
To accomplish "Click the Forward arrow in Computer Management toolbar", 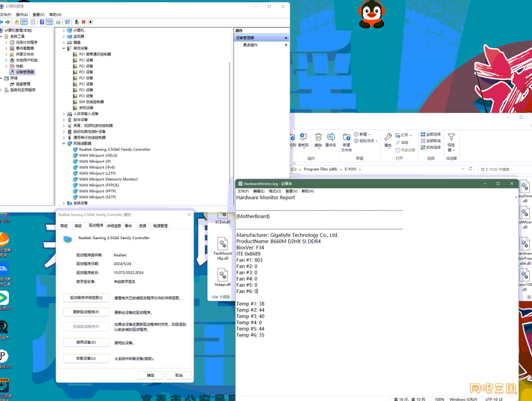I will 7,22.
